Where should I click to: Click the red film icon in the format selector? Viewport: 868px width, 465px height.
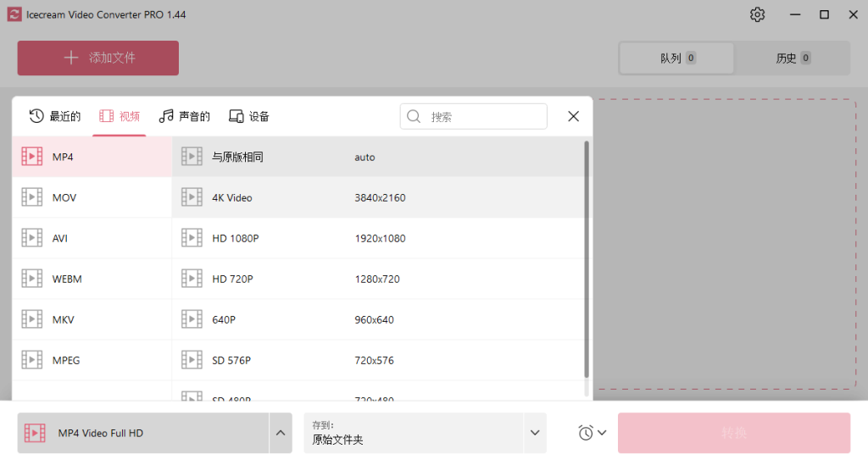(x=35, y=433)
